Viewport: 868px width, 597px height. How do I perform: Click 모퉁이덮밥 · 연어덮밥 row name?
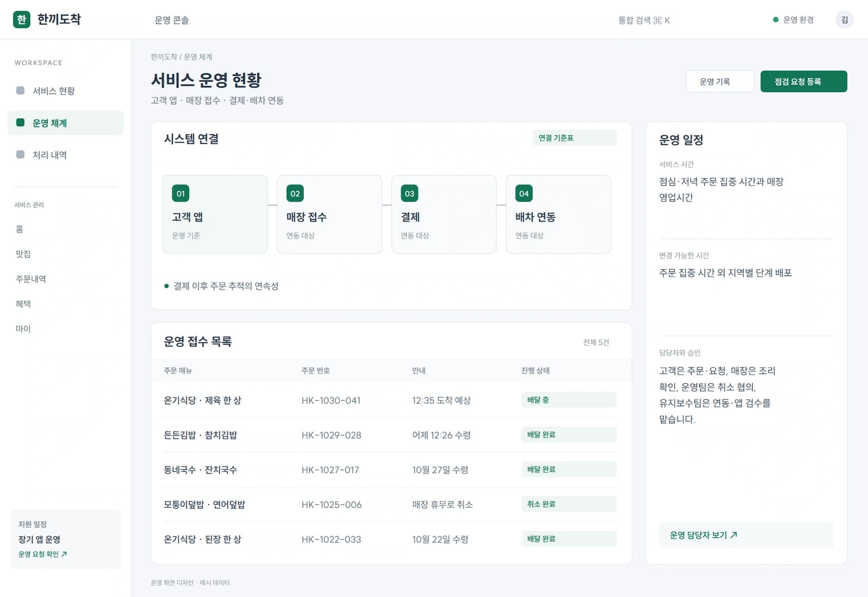pos(205,505)
